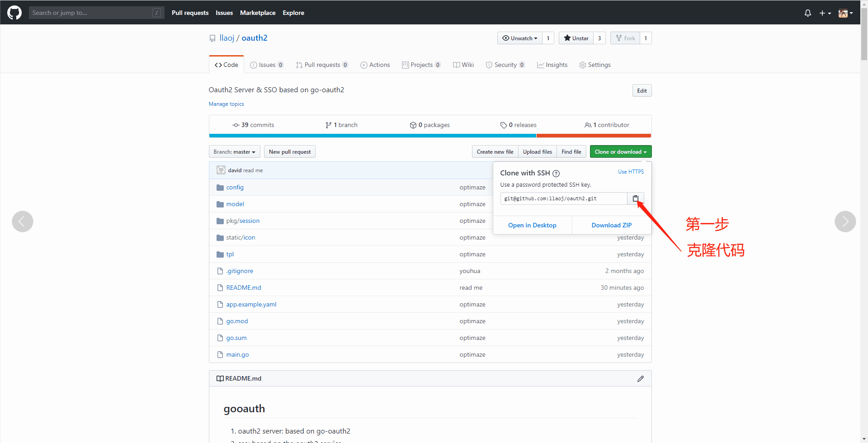Open the go.mod file
This screenshot has width=868, height=443.
pyautogui.click(x=237, y=321)
